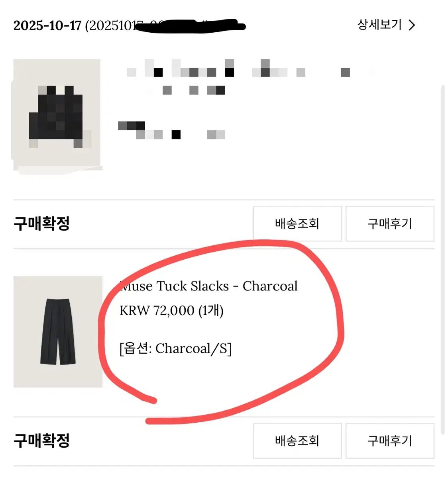The width and height of the screenshot is (448, 478).
Task: Open the pixelated black garment thumbnail
Action: tap(57, 115)
